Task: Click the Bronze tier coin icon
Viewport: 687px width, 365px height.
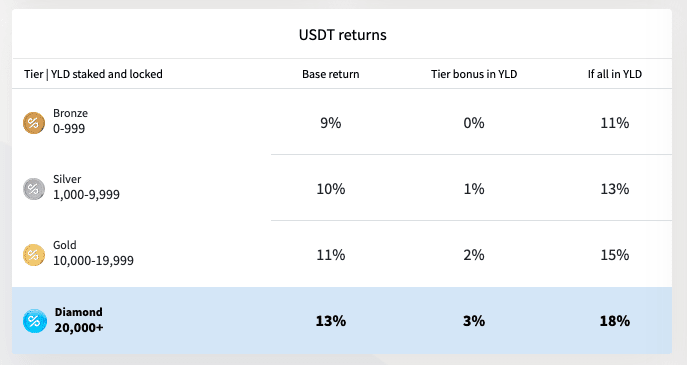Action: [x=34, y=123]
